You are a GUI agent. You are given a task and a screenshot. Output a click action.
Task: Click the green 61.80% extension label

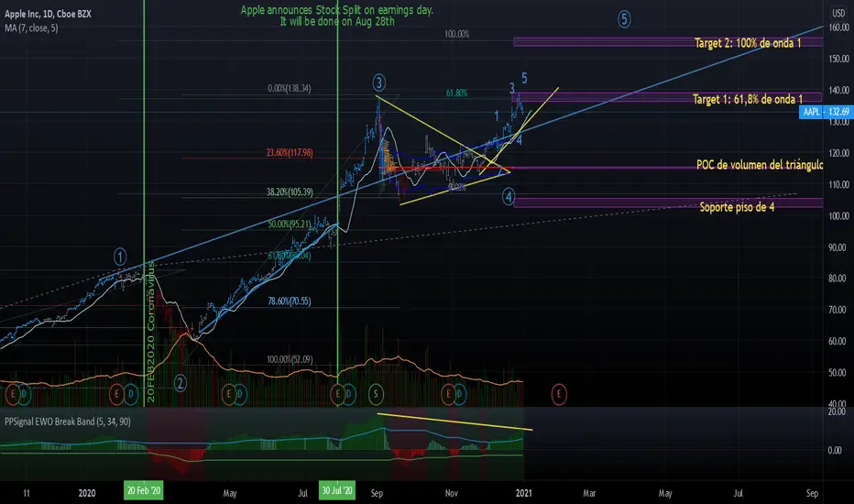456,93
